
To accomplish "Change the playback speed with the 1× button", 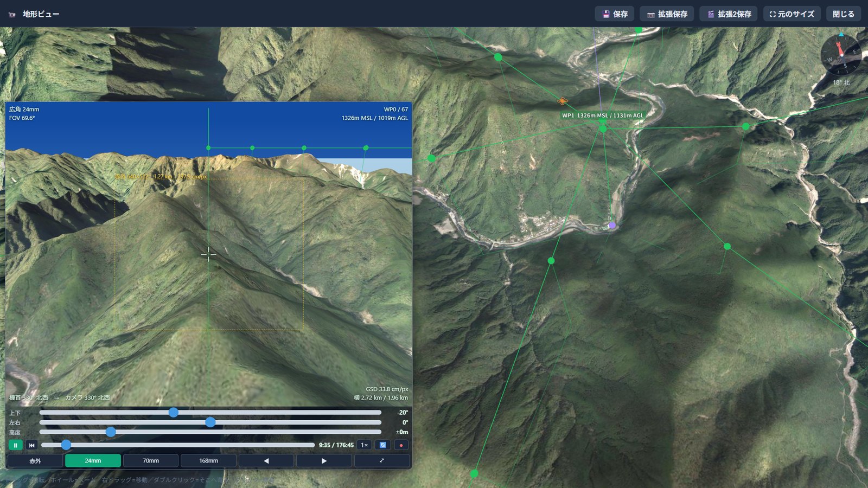I will pos(365,445).
